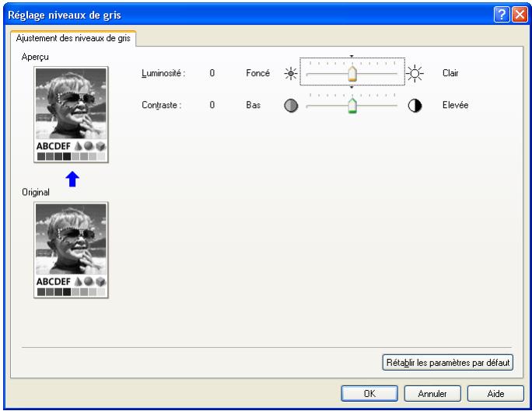
Task: Click the Clair label
Action: pyautogui.click(x=450, y=73)
